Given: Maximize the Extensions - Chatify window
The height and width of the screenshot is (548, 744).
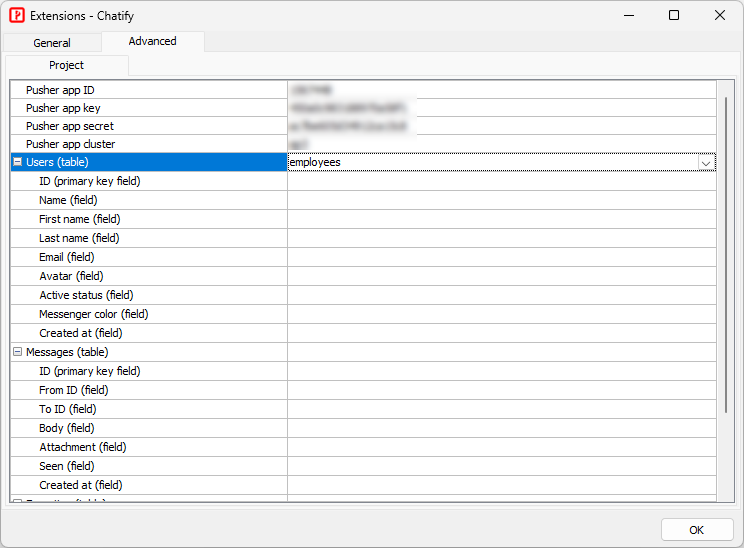Looking at the screenshot, I should [x=674, y=16].
